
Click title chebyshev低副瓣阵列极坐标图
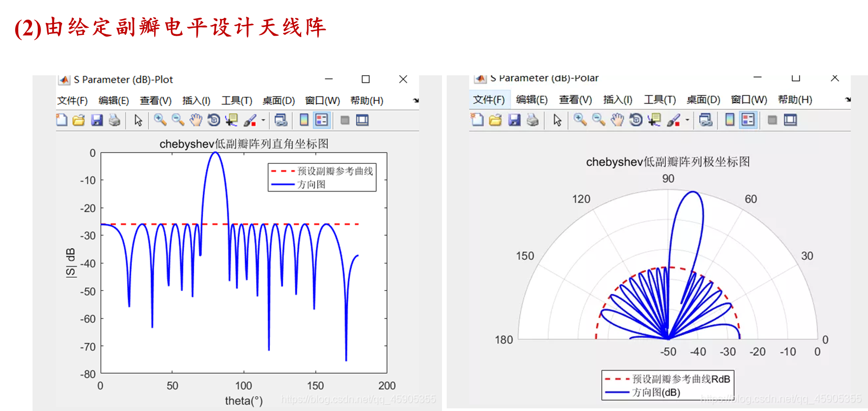668,161
